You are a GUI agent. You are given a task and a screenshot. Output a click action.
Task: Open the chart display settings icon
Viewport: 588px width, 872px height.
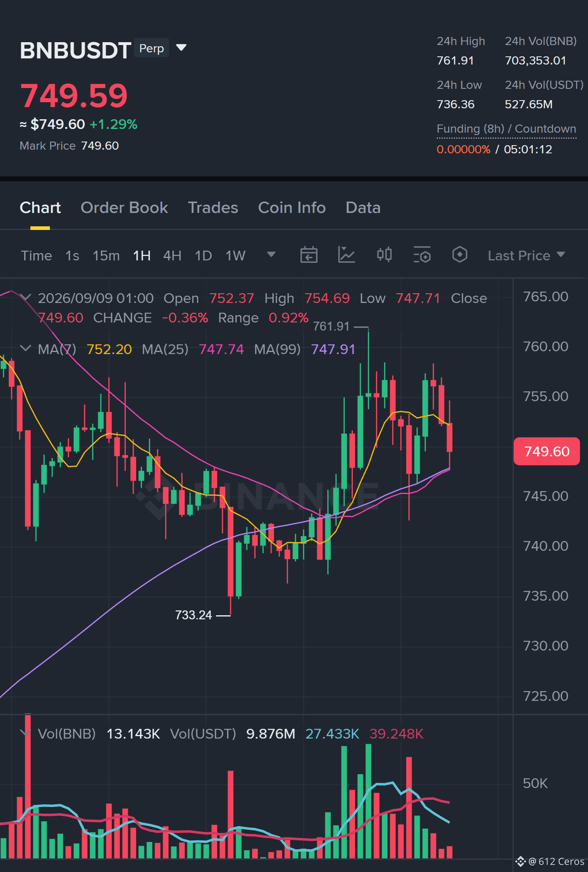tap(422, 255)
